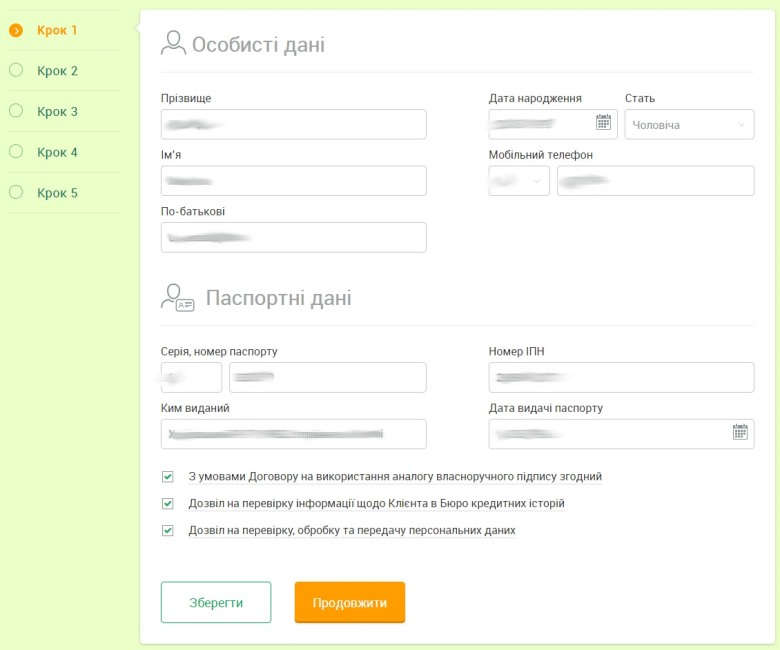780x650 pixels.
Task: Focus the Ім'я input field
Action: click(293, 181)
